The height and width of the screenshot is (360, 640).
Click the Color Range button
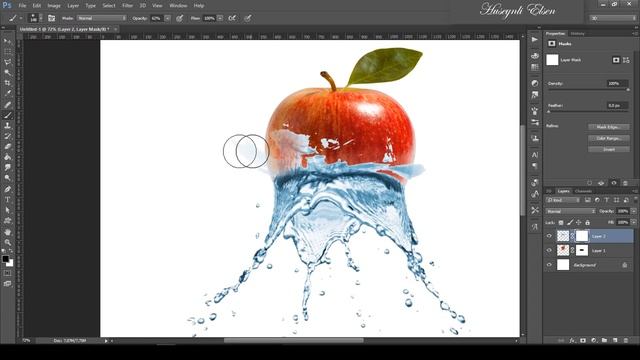click(609, 138)
